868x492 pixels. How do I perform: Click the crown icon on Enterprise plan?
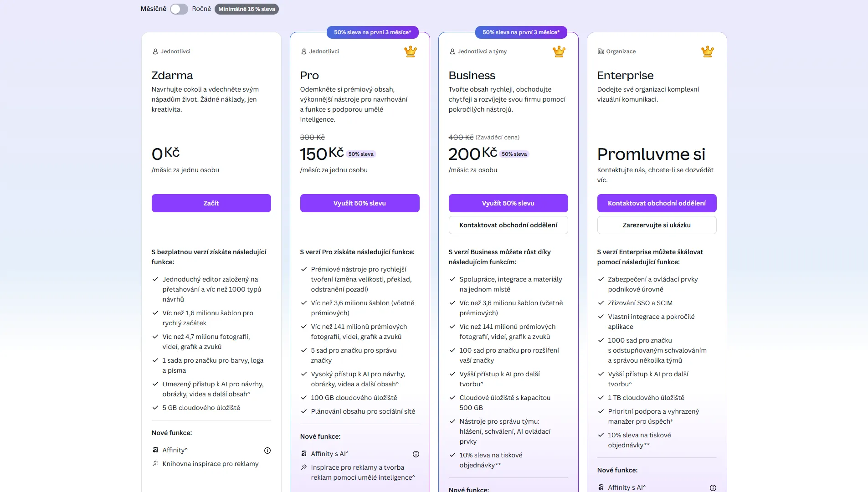(x=708, y=51)
